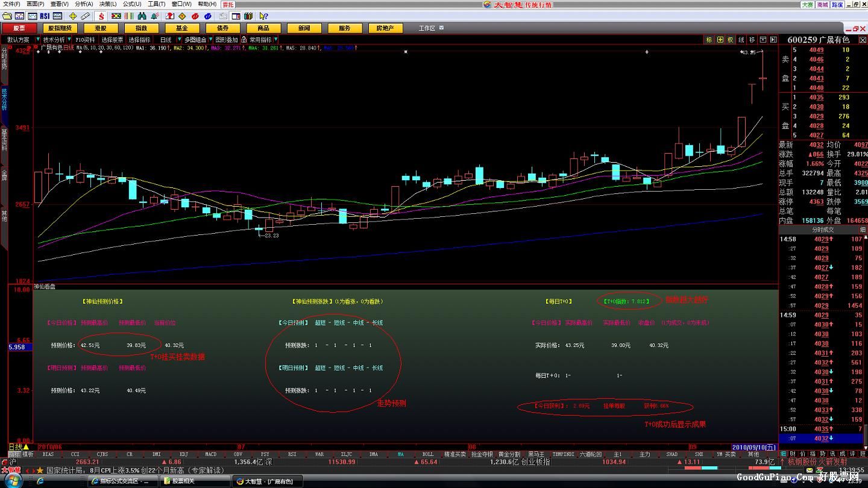
Task: Open the Windows Start orb
Action: click(x=13, y=480)
